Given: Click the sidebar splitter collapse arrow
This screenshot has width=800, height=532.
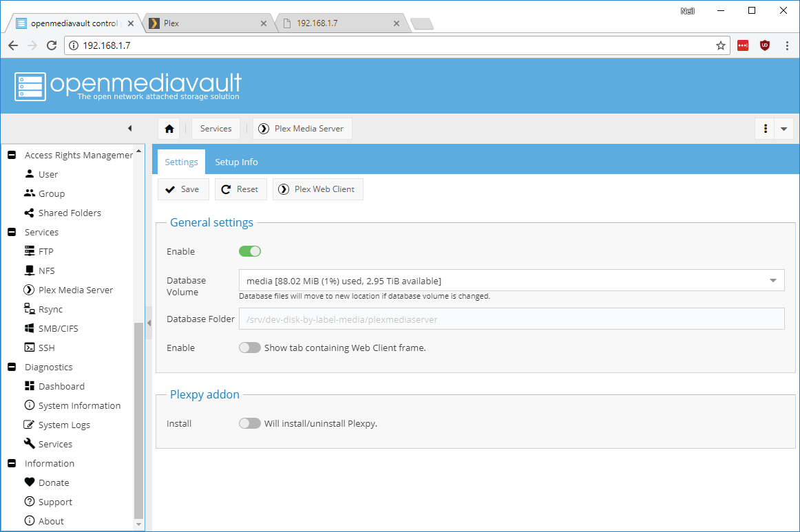Looking at the screenshot, I should (x=149, y=322).
